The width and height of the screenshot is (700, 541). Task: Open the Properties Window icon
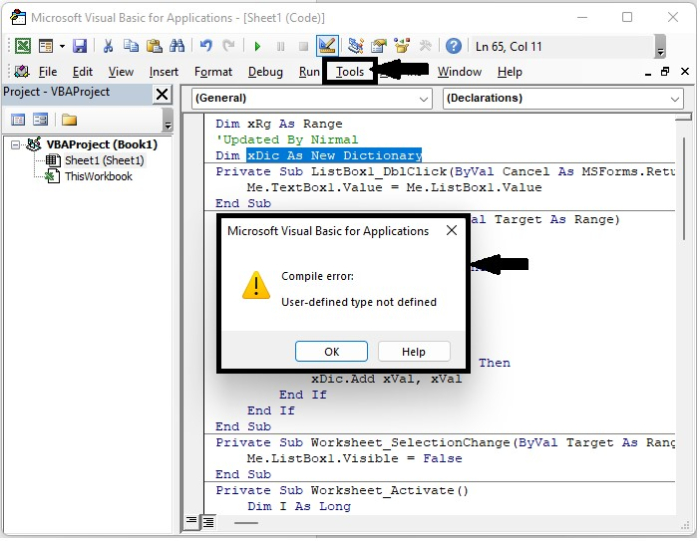[379, 46]
